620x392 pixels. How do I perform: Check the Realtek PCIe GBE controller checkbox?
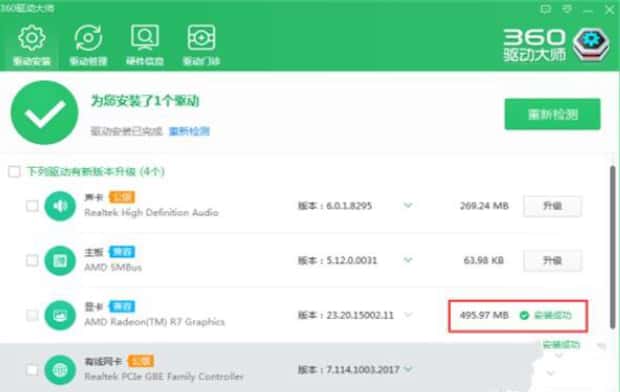tap(32, 370)
